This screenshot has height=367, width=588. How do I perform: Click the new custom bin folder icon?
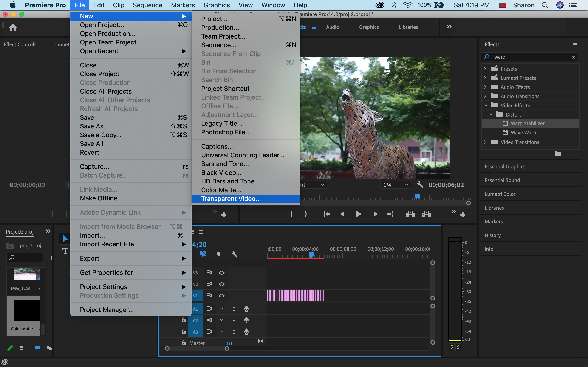tap(558, 154)
